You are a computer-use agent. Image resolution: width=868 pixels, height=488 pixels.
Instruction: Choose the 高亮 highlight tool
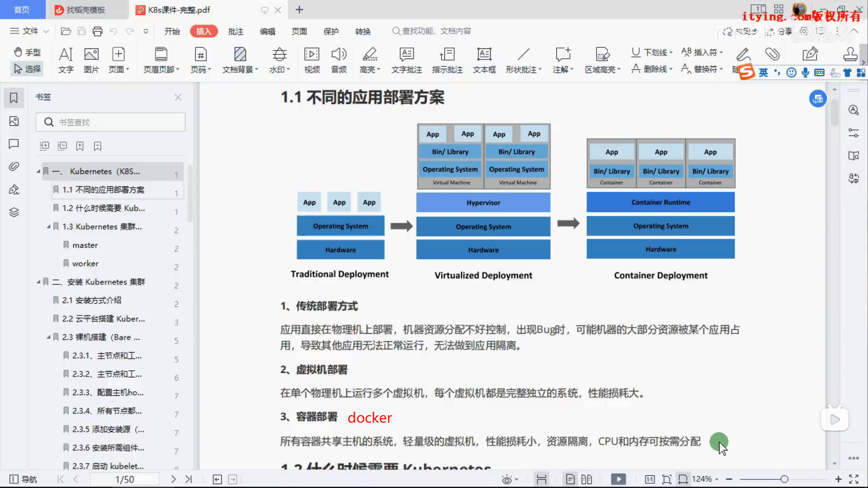coord(370,60)
